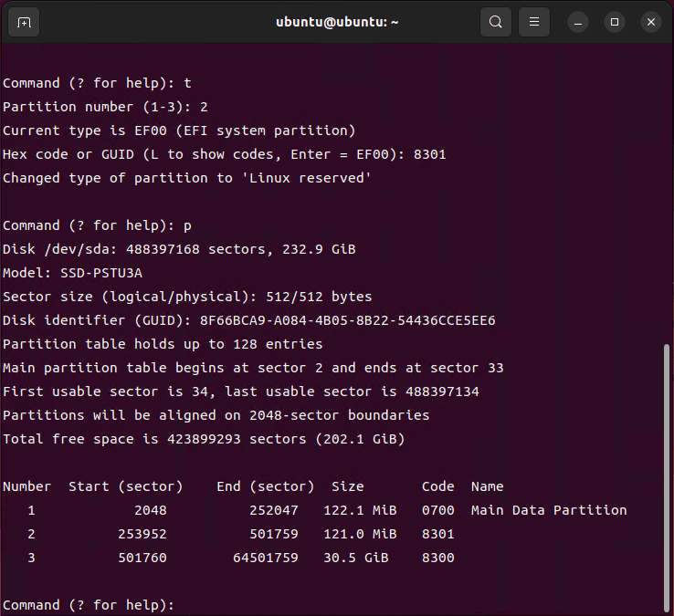This screenshot has height=616, width=674.
Task: Click the 'Total free space' line
Action: [x=204, y=439]
